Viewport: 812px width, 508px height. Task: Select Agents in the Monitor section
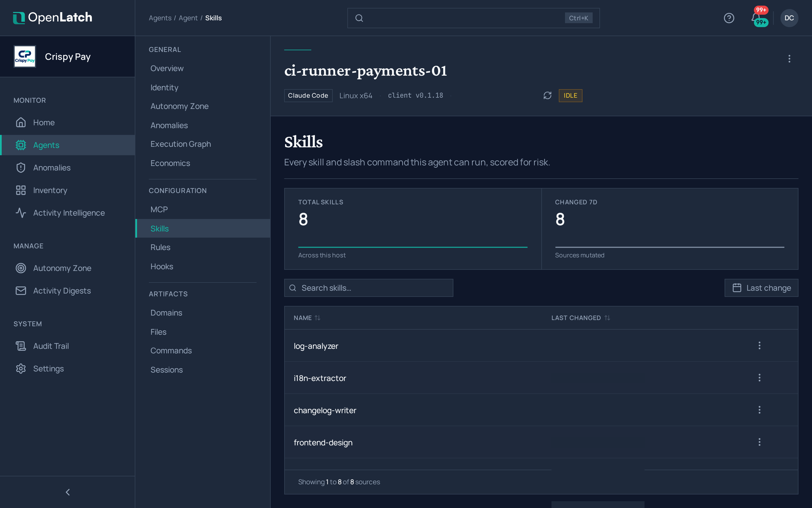click(67, 145)
